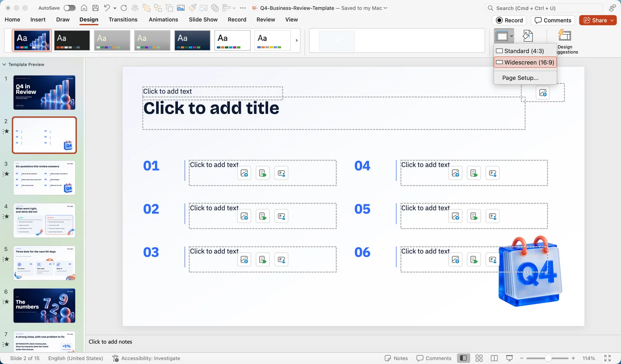The image size is (621, 364).
Task: Click the Search field in title bar
Action: click(x=544, y=8)
